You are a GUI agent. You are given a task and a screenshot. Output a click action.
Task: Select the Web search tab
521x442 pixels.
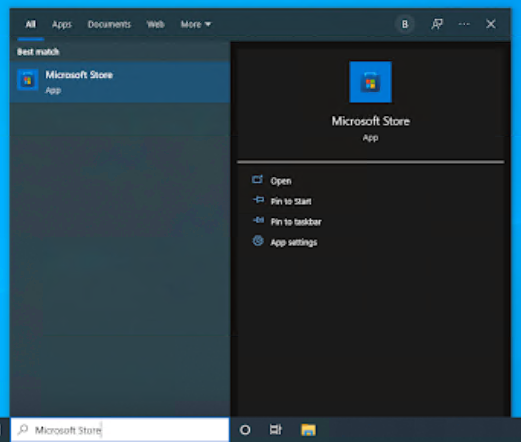155,24
